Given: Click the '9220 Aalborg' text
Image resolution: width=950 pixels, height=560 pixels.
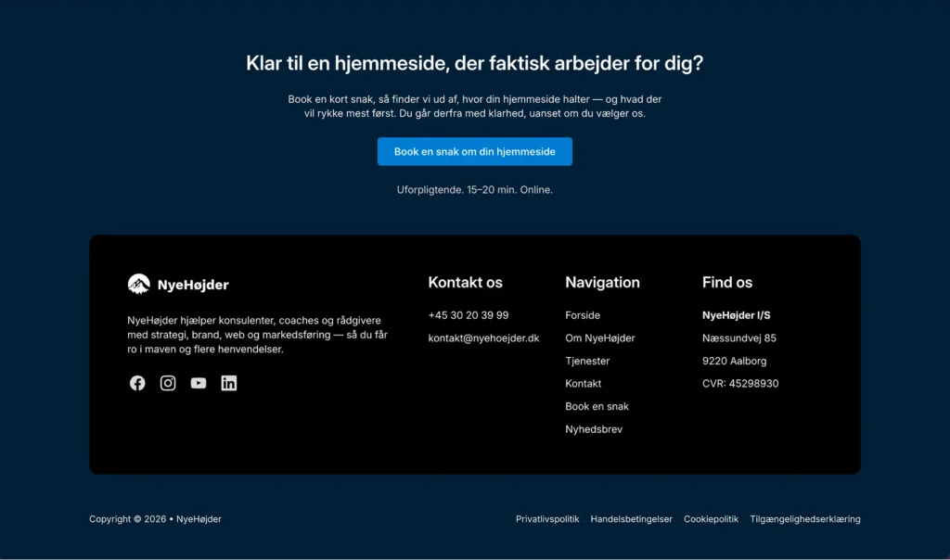Looking at the screenshot, I should click(735, 361).
